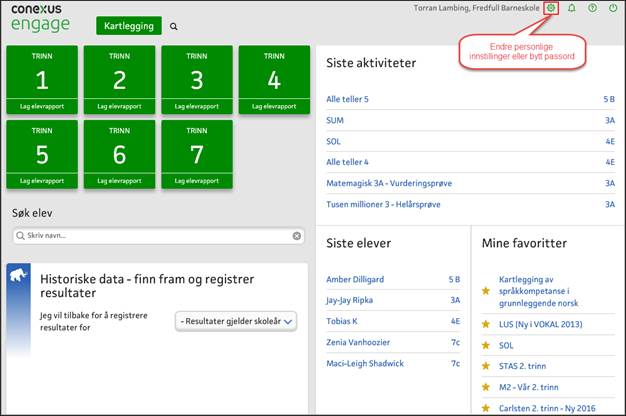
Task: Click Lag elevrapport under Trinn 4
Action: click(274, 105)
